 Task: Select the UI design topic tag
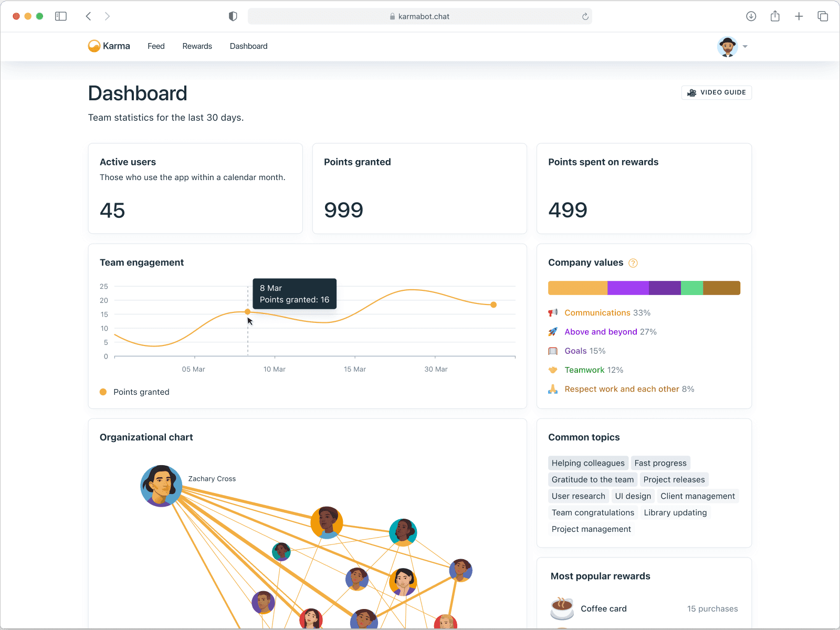point(633,496)
